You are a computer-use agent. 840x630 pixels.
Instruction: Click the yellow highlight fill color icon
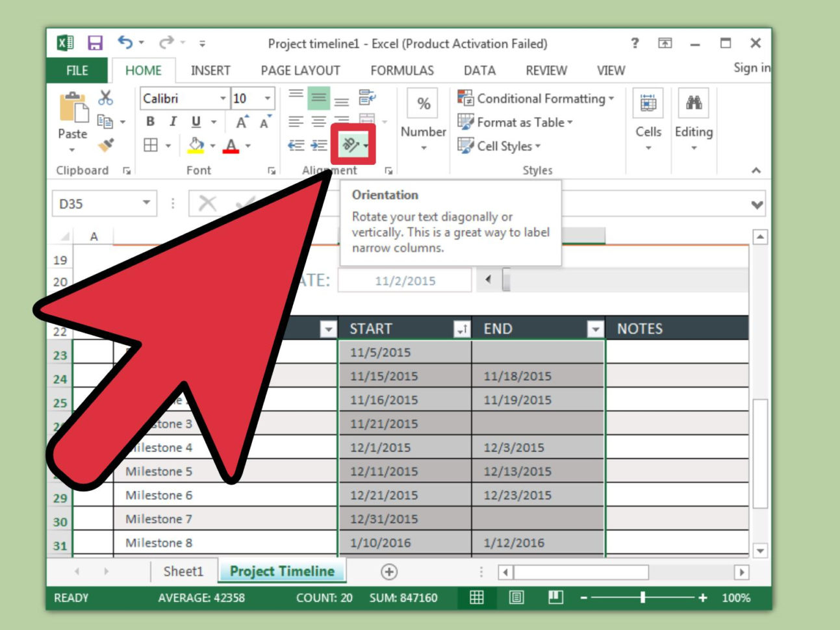click(x=194, y=144)
